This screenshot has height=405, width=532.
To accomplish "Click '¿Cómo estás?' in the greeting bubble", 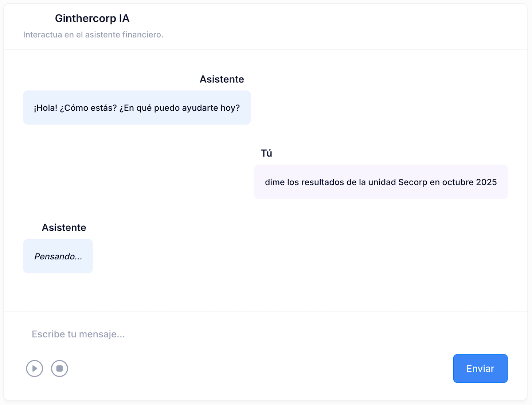I will tap(89, 108).
